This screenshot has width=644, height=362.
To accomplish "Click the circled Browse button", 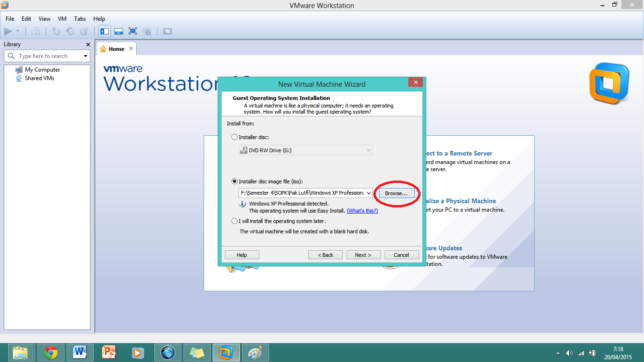I will [396, 193].
